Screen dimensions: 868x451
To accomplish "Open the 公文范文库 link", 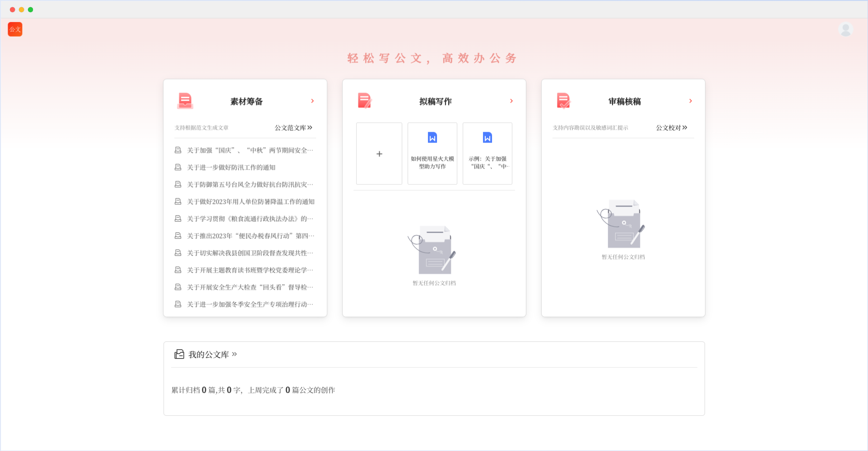I will point(292,128).
